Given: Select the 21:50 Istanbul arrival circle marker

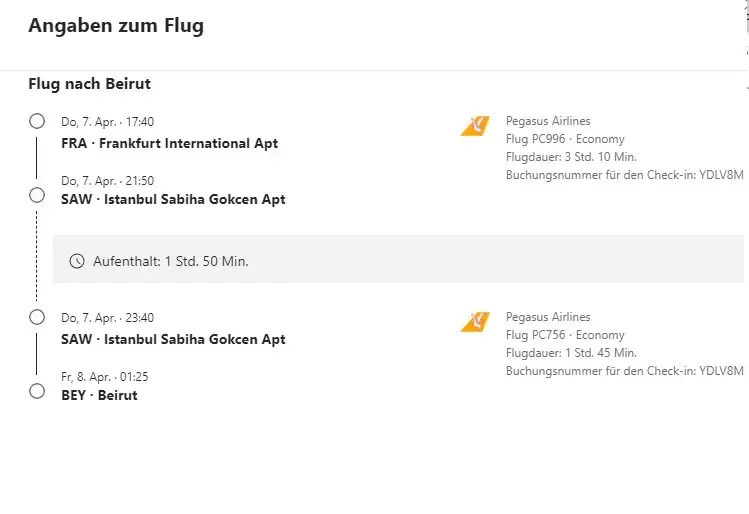Looking at the screenshot, I should point(37,195).
